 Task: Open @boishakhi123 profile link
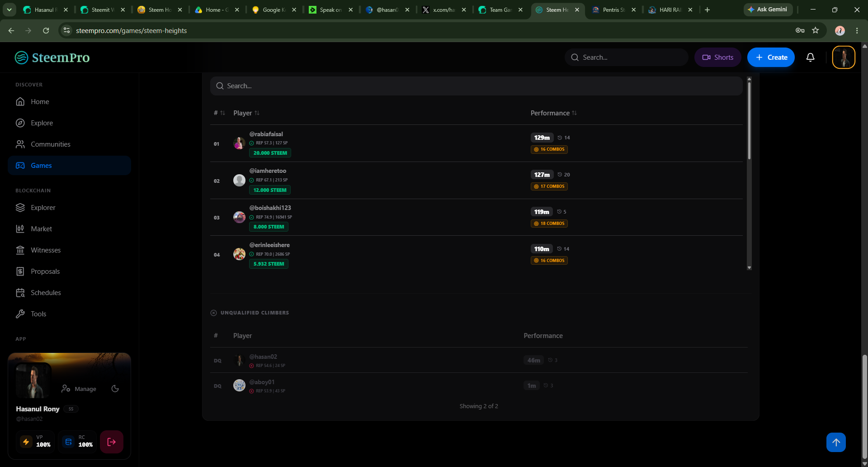click(270, 208)
